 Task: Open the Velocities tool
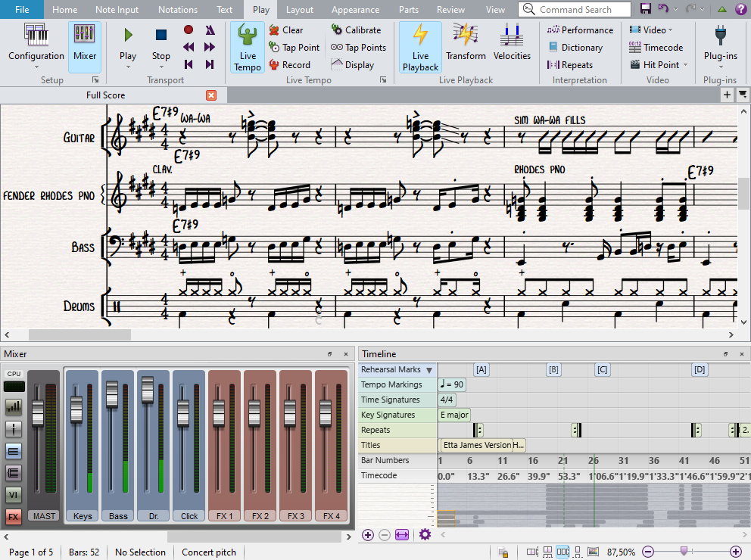tap(512, 43)
